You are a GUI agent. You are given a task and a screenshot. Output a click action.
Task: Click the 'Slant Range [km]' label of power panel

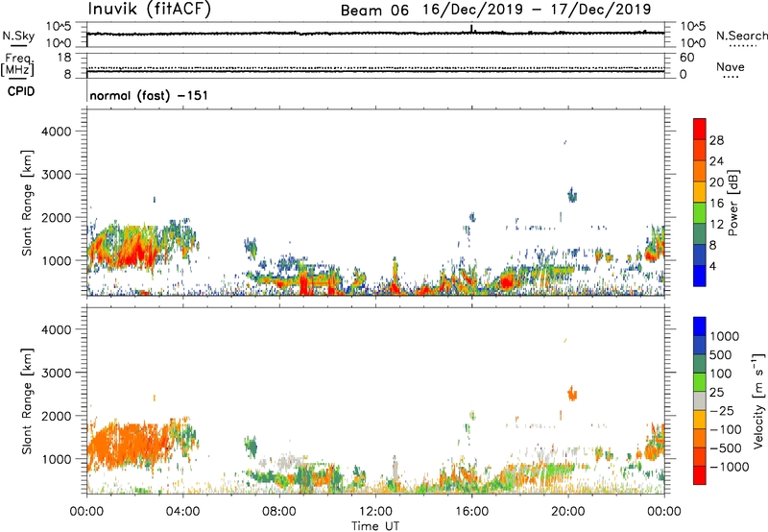pos(27,203)
